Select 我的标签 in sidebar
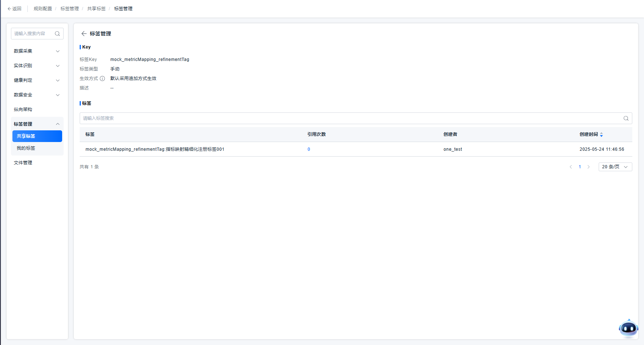 26,148
